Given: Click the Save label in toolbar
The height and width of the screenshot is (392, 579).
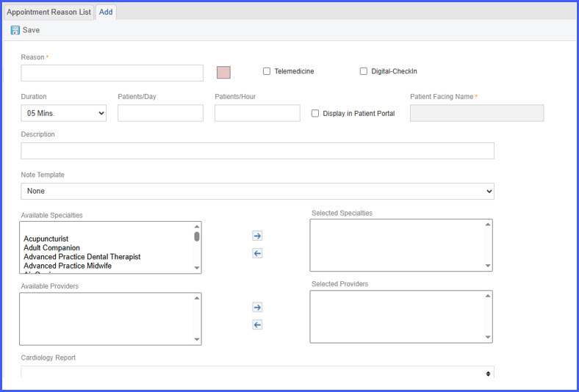Looking at the screenshot, I should point(31,30).
